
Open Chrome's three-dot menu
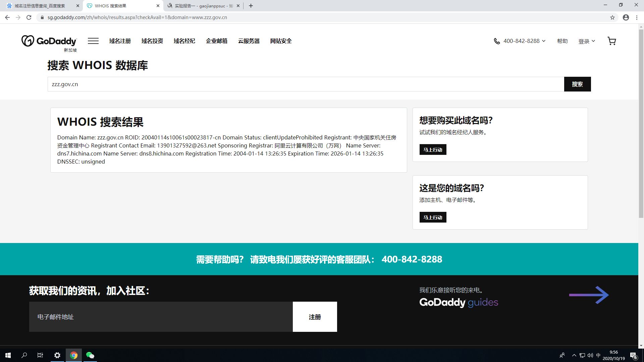[x=637, y=17]
